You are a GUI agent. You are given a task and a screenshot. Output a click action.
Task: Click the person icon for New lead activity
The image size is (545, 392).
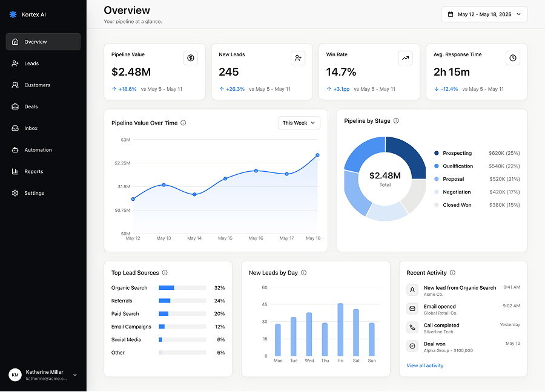(412, 290)
